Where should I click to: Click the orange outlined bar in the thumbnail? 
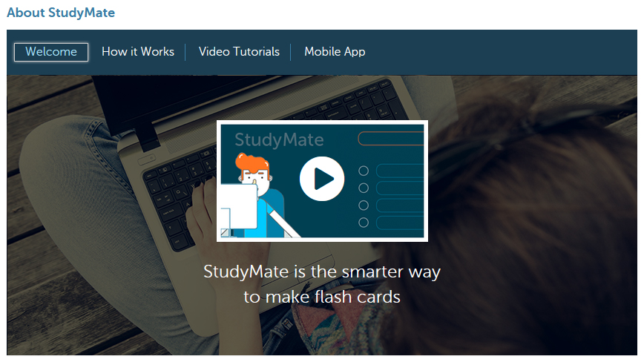[x=391, y=139]
